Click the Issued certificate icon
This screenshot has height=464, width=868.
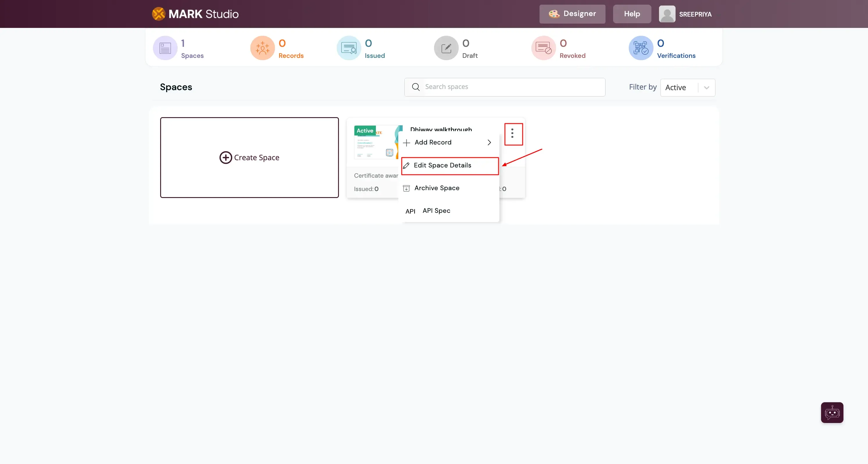[x=349, y=48]
